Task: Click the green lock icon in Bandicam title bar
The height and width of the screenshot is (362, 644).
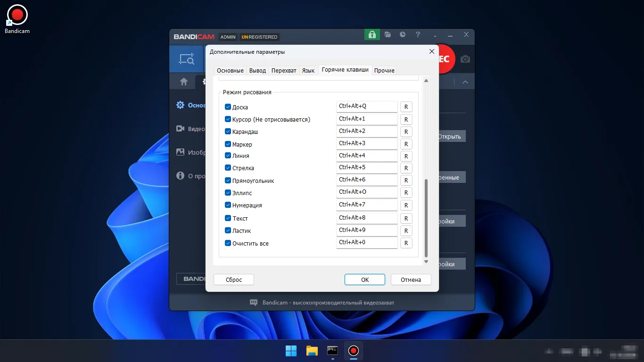Action: tap(372, 35)
